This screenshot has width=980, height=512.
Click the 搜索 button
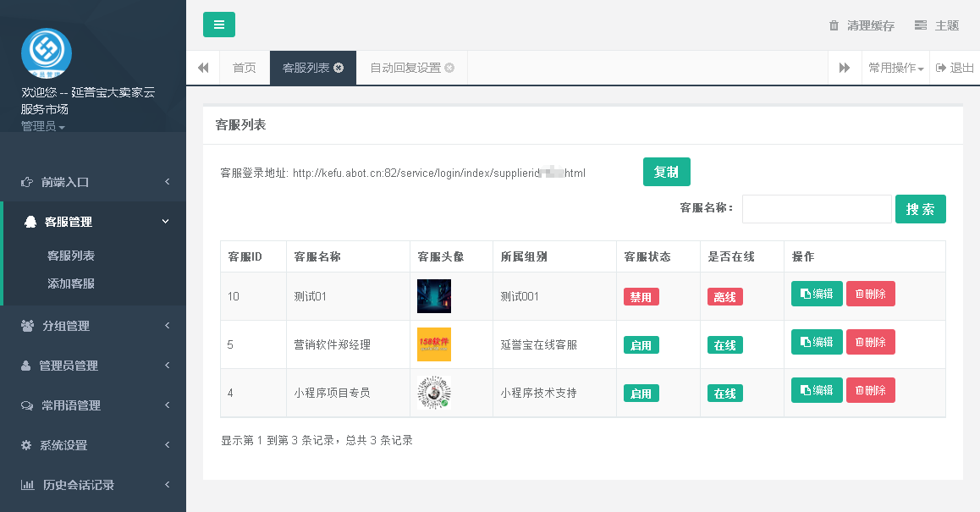pyautogui.click(x=921, y=209)
